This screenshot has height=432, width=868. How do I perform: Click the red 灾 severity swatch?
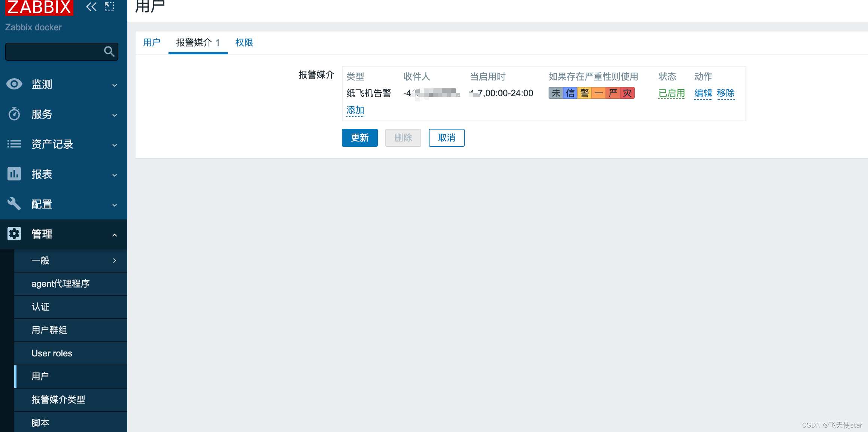[627, 93]
